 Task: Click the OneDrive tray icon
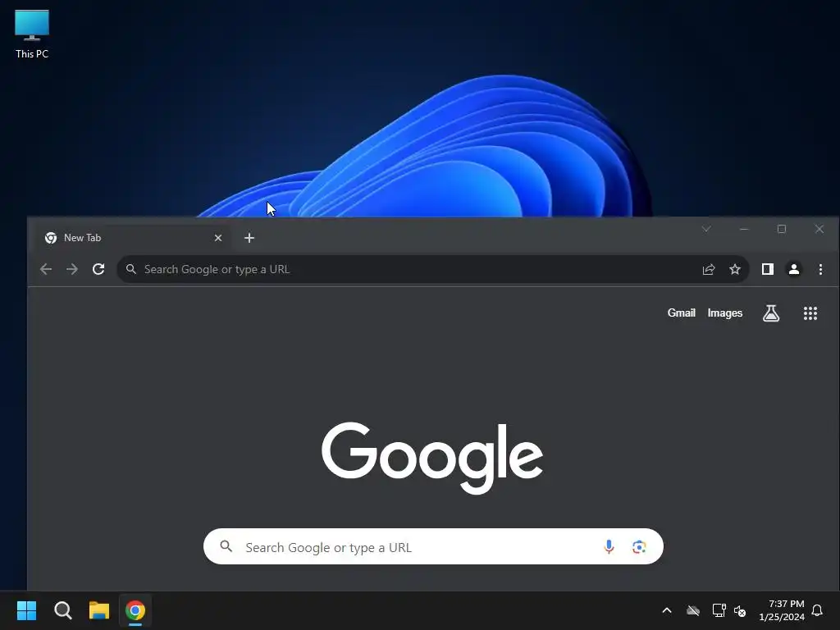[x=693, y=610]
